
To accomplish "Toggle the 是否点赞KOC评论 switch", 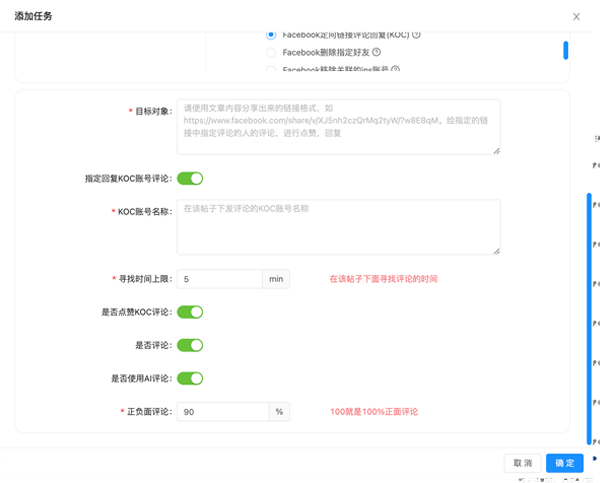I will 190,312.
